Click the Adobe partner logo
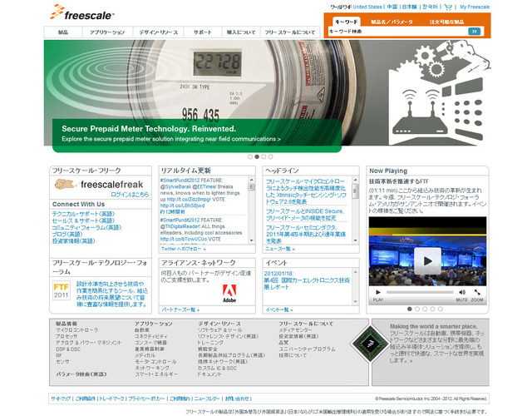 click(x=229, y=293)
